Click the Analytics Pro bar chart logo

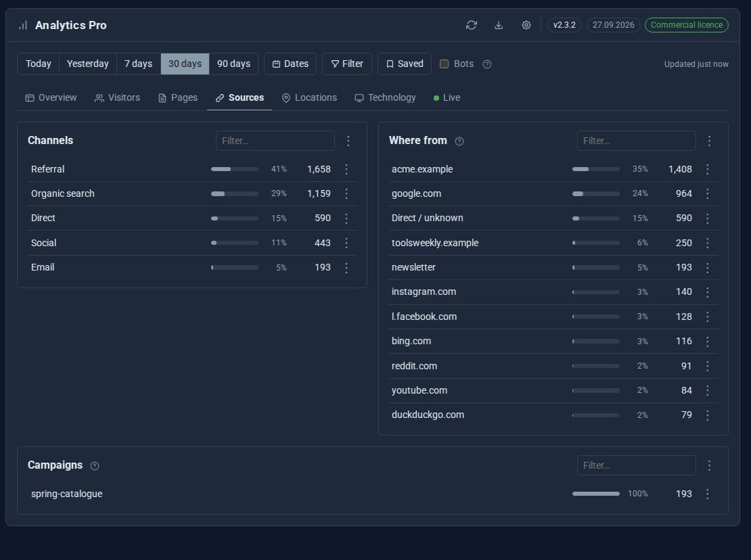coord(23,25)
